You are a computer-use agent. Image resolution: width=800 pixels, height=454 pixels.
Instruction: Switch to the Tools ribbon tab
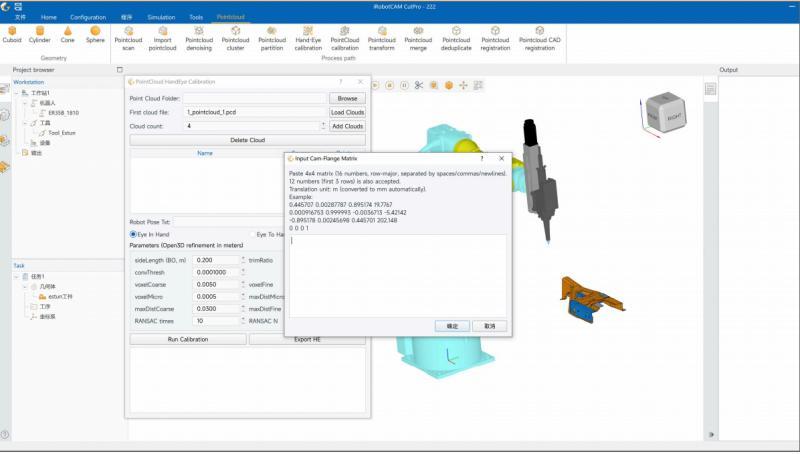pyautogui.click(x=196, y=17)
